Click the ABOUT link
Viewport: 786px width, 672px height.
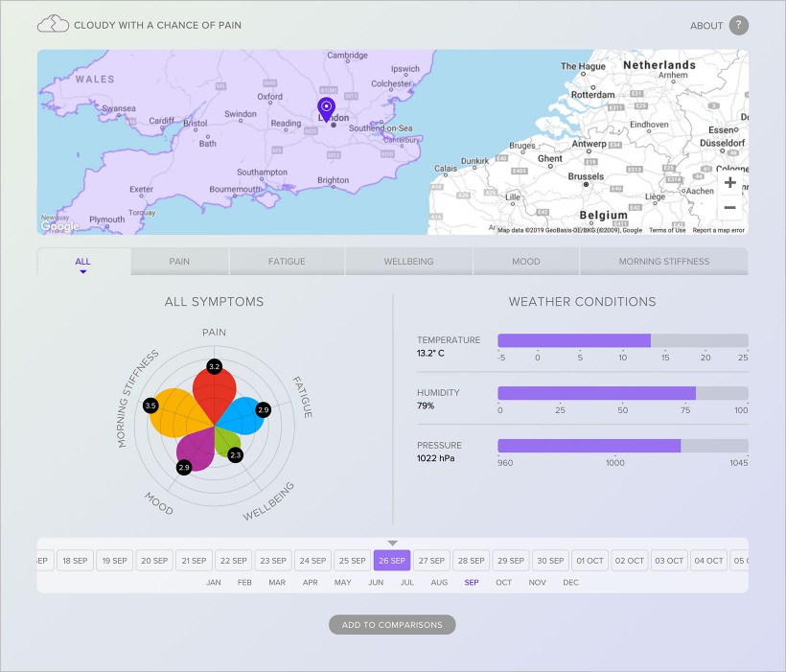click(706, 26)
